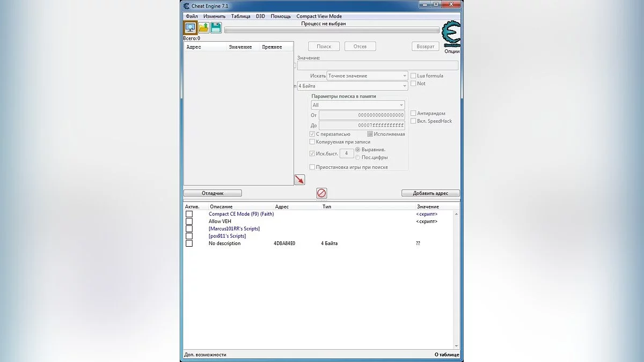Viewport: 644px width, 362px height.
Task: Enable the Вкл. SpeedHack checkbox
Action: [413, 121]
